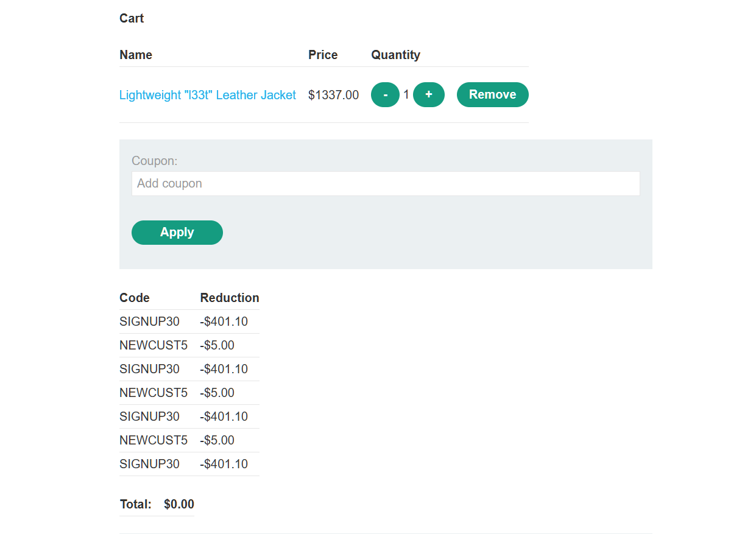The image size is (756, 534).
Task: Click the Name column header
Action: [x=136, y=55]
